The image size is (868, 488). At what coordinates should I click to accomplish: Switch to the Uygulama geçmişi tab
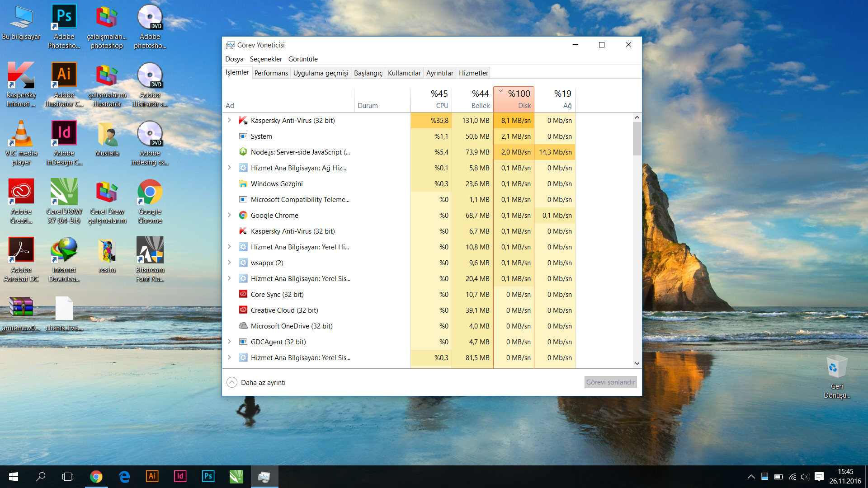click(x=321, y=73)
